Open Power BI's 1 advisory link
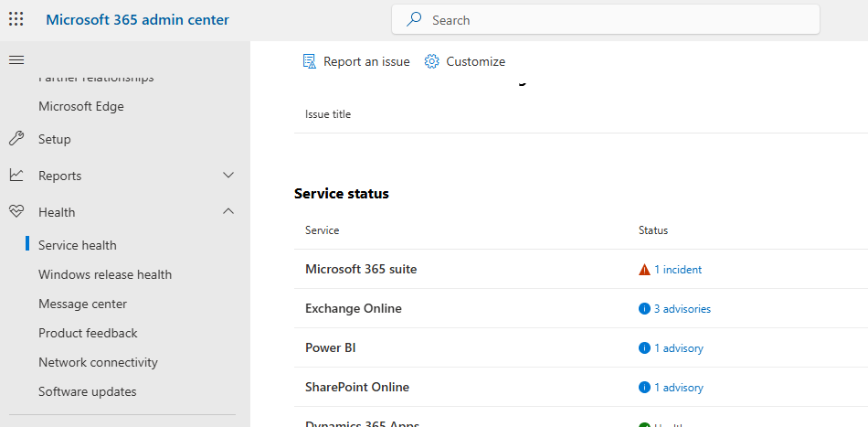 point(679,348)
